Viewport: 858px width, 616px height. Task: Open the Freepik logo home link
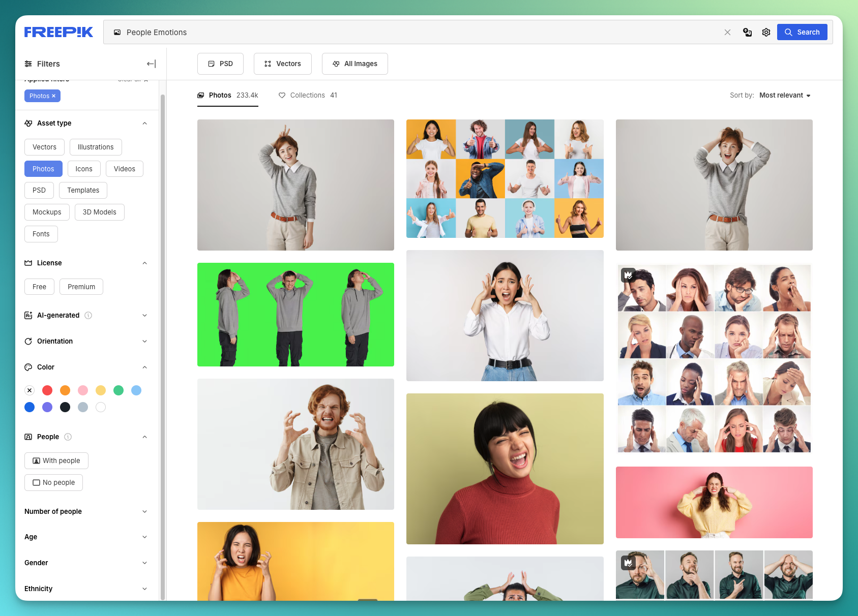58,32
